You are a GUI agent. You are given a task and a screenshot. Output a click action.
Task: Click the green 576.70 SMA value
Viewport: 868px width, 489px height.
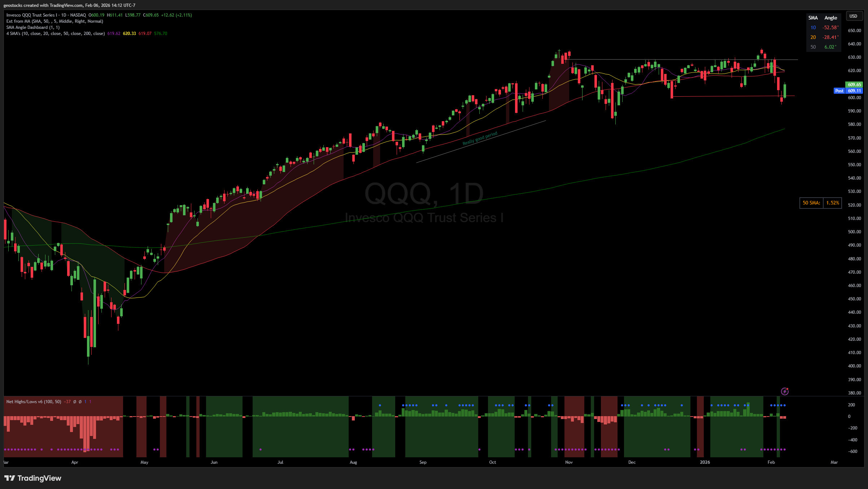click(x=161, y=34)
